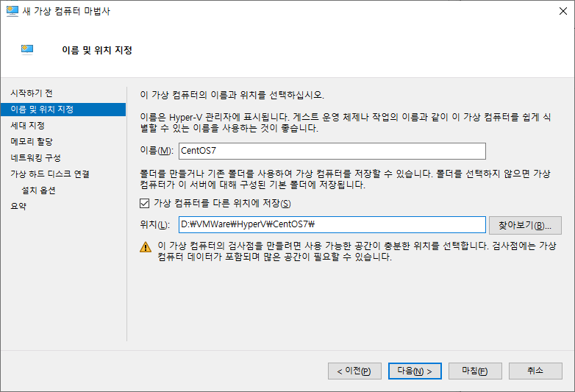The height and width of the screenshot is (392, 575).
Task: Click the wizard icon in the title bar
Action: click(12, 11)
